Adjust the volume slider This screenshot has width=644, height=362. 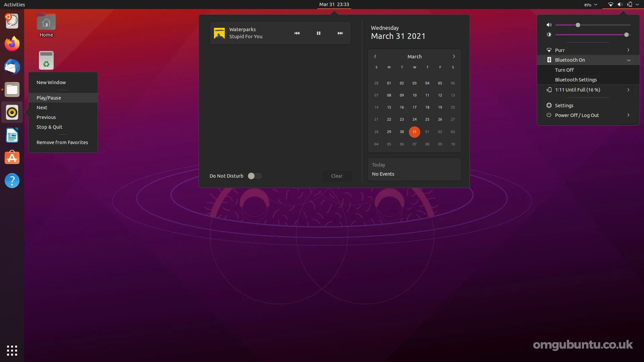click(578, 25)
